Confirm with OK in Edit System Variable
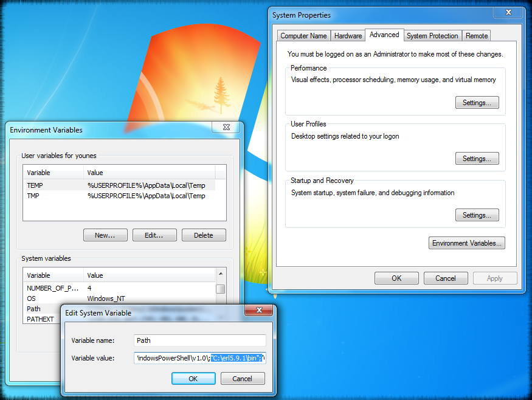The height and width of the screenshot is (400, 532). tap(193, 379)
